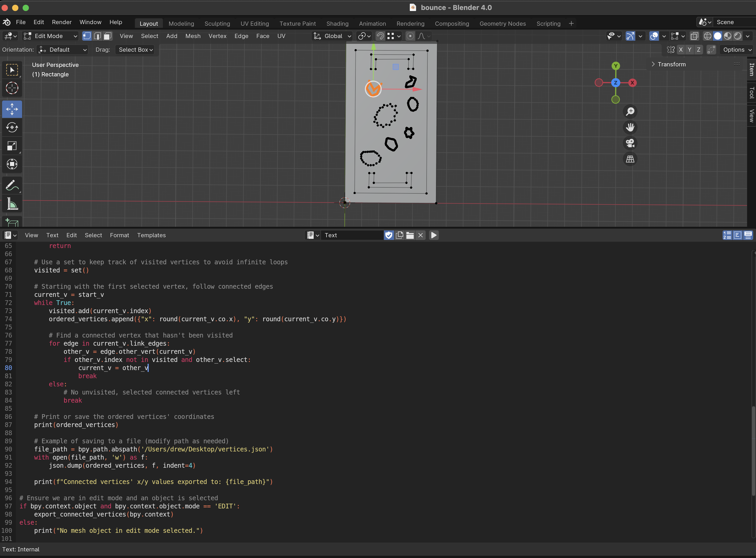Click the New Text button
The image size is (756, 558).
(399, 235)
